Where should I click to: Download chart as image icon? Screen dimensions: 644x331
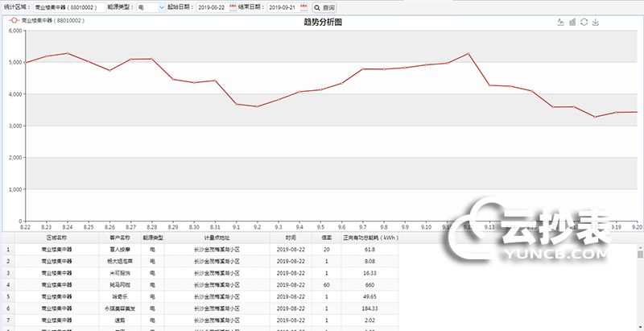point(596,23)
